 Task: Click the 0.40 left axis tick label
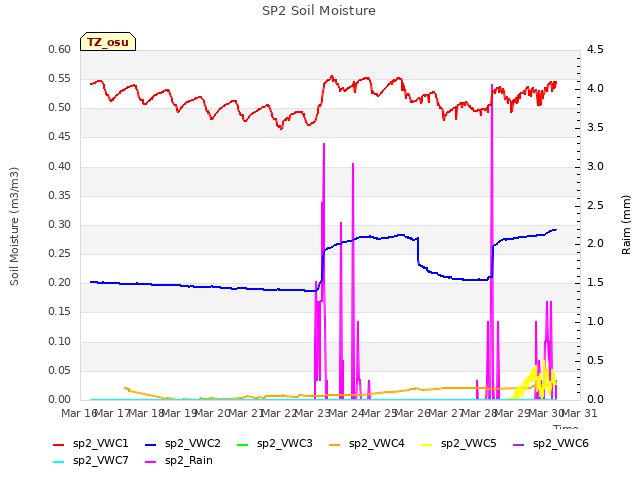(60, 167)
